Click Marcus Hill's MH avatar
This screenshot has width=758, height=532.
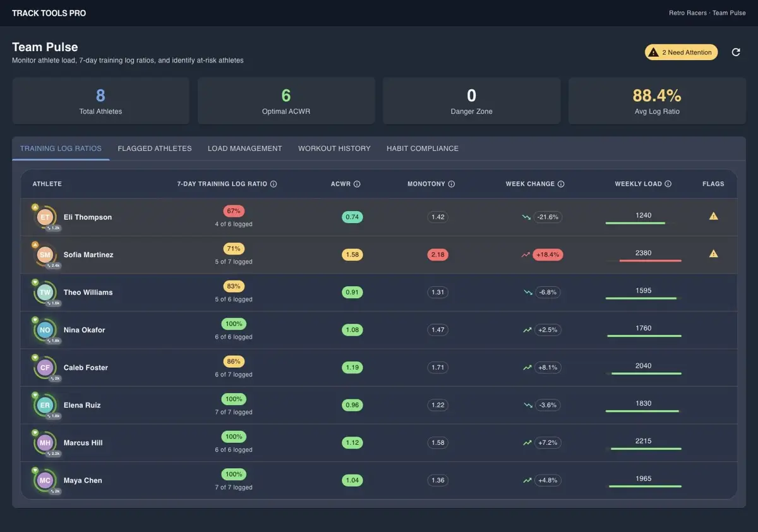point(45,442)
